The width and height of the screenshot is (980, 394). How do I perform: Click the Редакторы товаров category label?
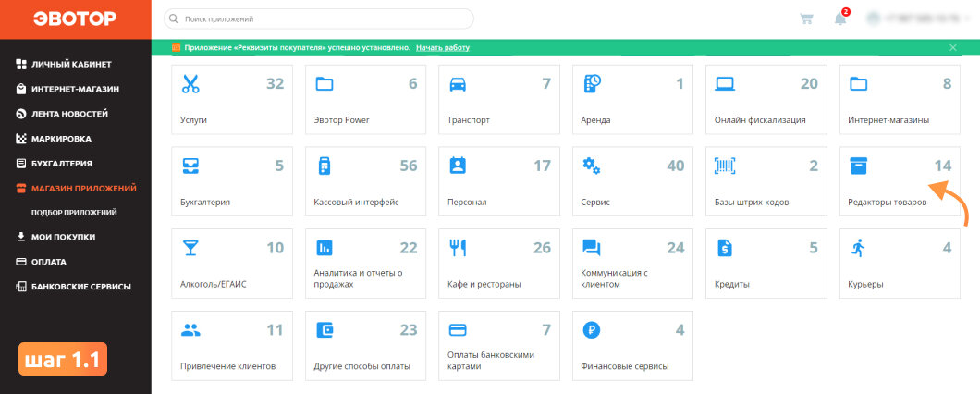[x=888, y=202]
